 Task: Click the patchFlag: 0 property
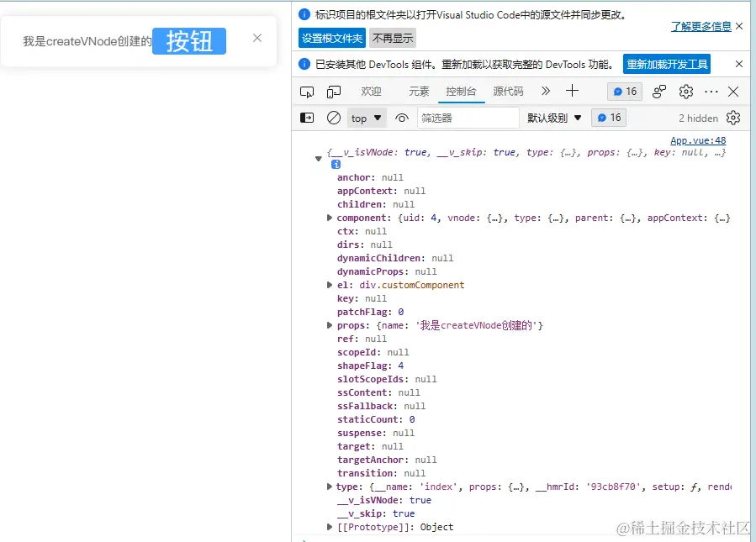click(x=370, y=313)
